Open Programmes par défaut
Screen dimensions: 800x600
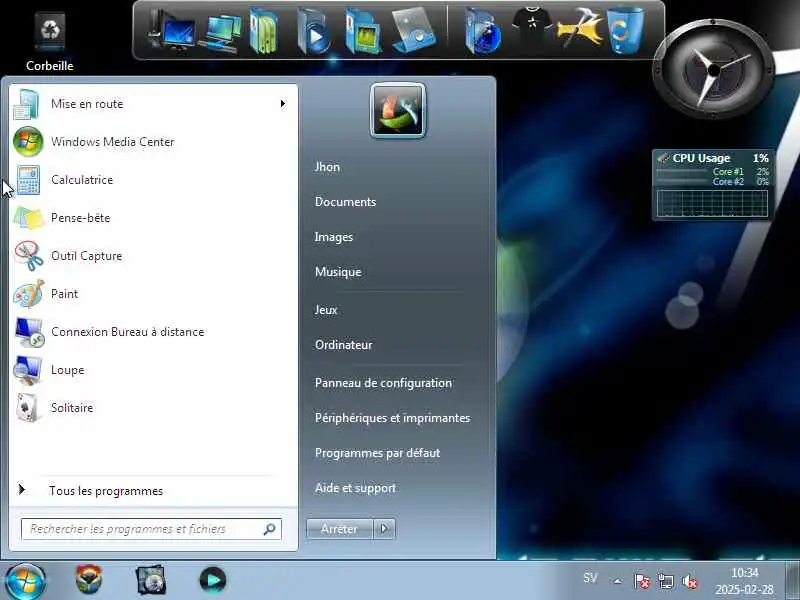click(x=378, y=453)
